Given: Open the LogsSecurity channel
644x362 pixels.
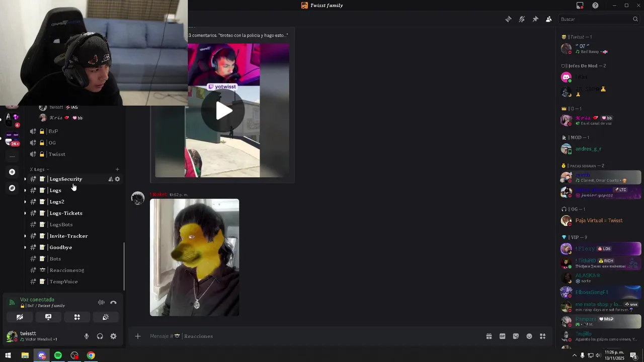Looking at the screenshot, I should pyautogui.click(x=65, y=179).
